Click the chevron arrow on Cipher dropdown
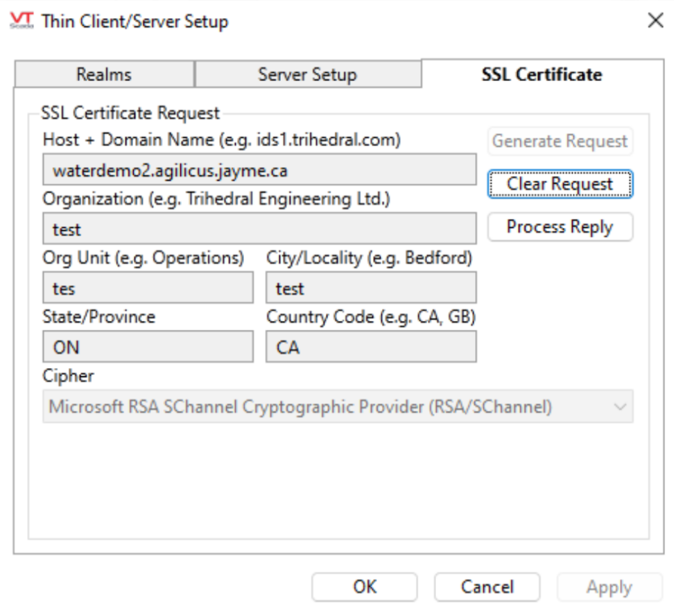The height and width of the screenshot is (616, 674). (x=619, y=407)
